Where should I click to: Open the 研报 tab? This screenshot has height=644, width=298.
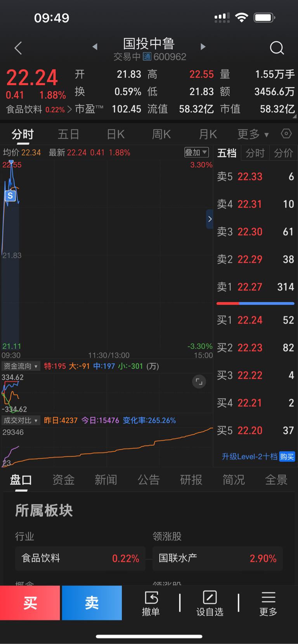click(191, 480)
